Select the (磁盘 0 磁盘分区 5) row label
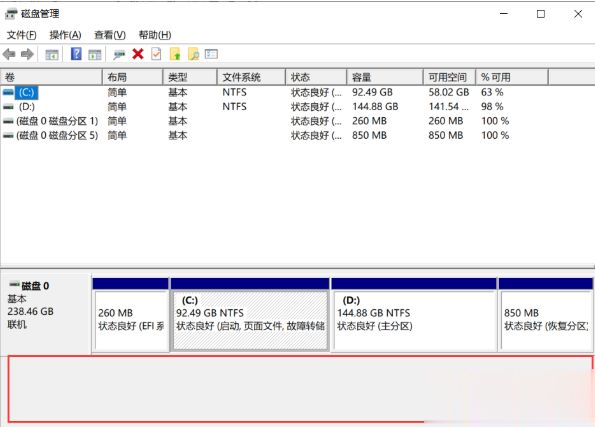The height and width of the screenshot is (427, 595). (x=57, y=136)
